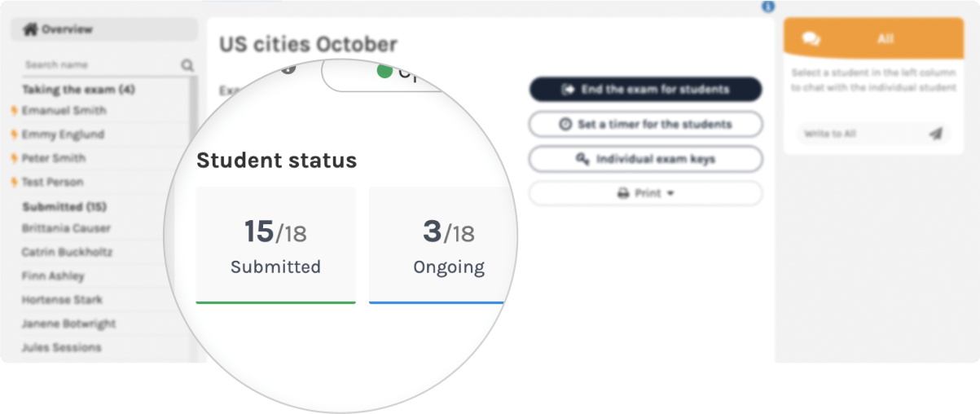Image resolution: width=980 pixels, height=414 pixels.
Task: Click the send paper-plane icon
Action: point(935,134)
